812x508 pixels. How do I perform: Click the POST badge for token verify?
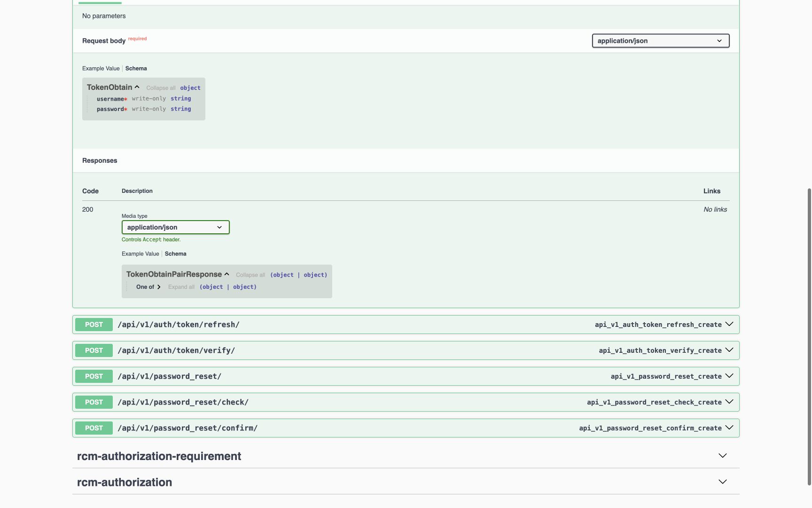[x=94, y=350]
